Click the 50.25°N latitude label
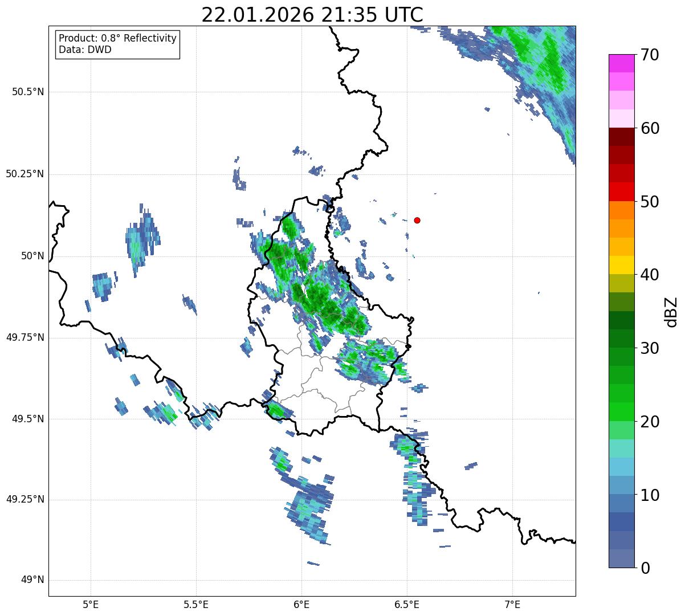This screenshot has width=685, height=616. pos(25,174)
